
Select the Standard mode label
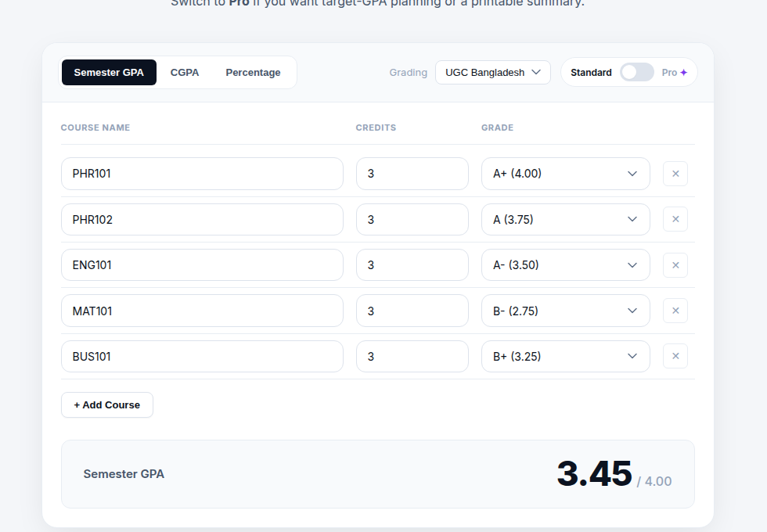[x=591, y=72]
